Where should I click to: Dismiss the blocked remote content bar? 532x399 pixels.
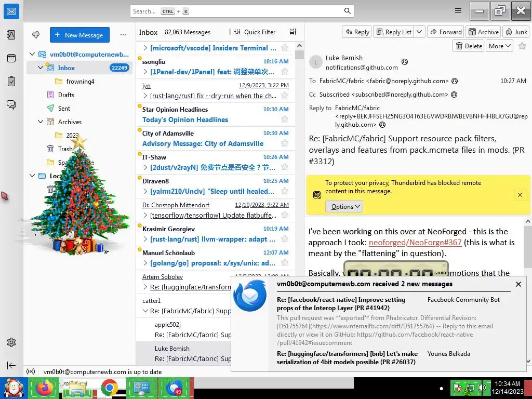click(x=520, y=195)
